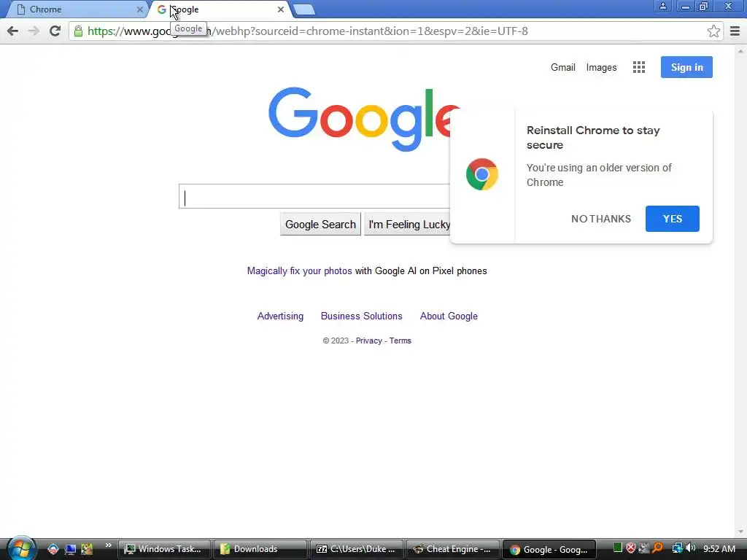Close the Google tab
Image resolution: width=747 pixels, height=560 pixels.
click(x=281, y=9)
